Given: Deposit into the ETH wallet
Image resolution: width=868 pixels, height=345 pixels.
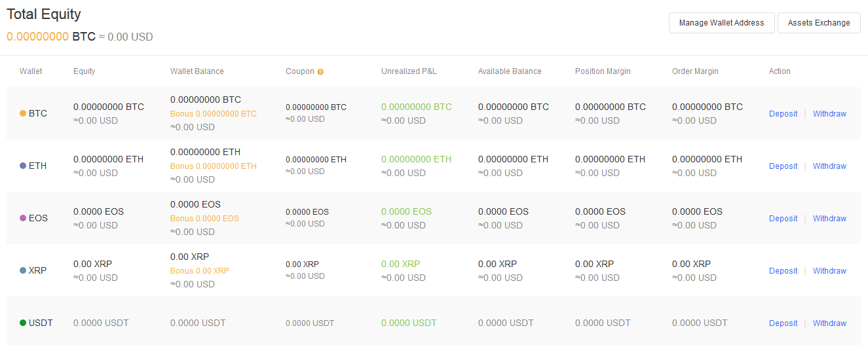Looking at the screenshot, I should pos(783,166).
